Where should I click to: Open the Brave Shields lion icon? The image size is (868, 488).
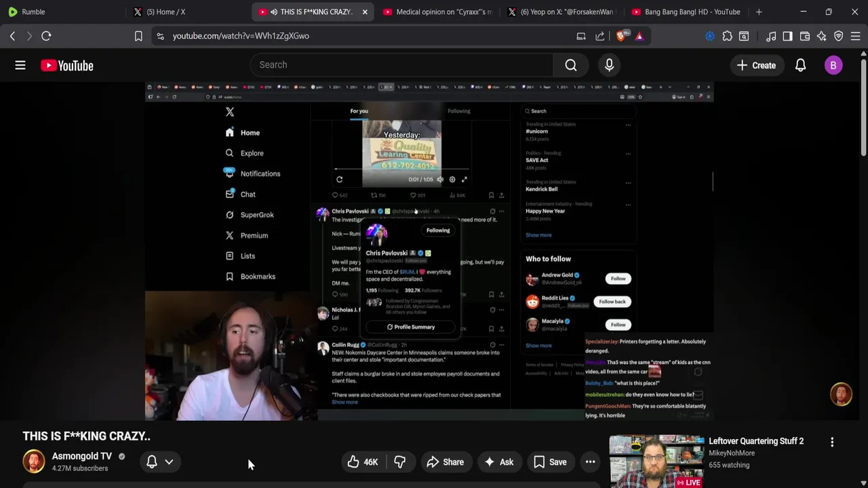(621, 36)
